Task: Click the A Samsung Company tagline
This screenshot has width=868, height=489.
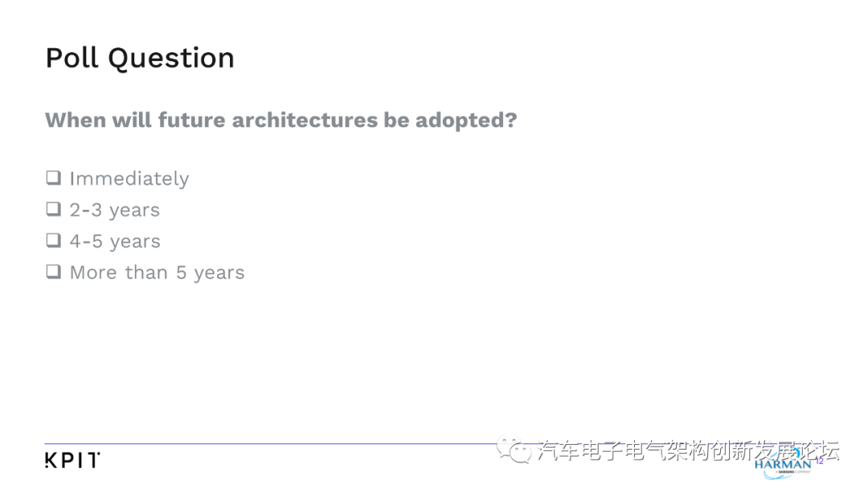Action: click(x=792, y=472)
